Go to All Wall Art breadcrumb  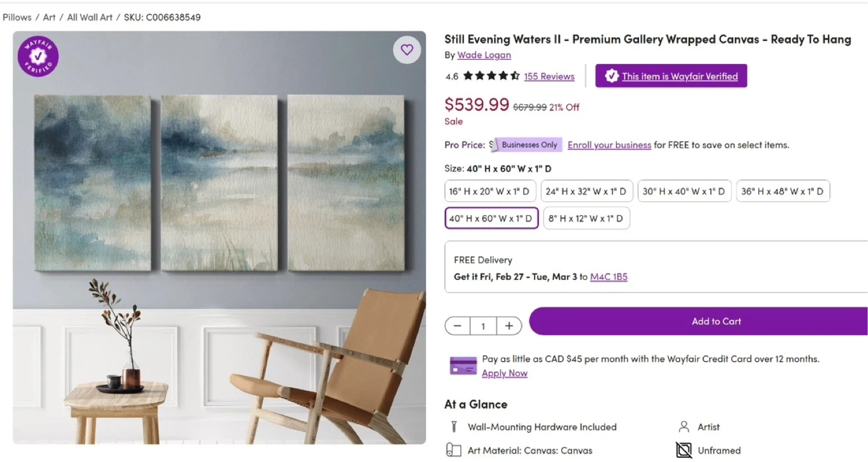tap(90, 17)
